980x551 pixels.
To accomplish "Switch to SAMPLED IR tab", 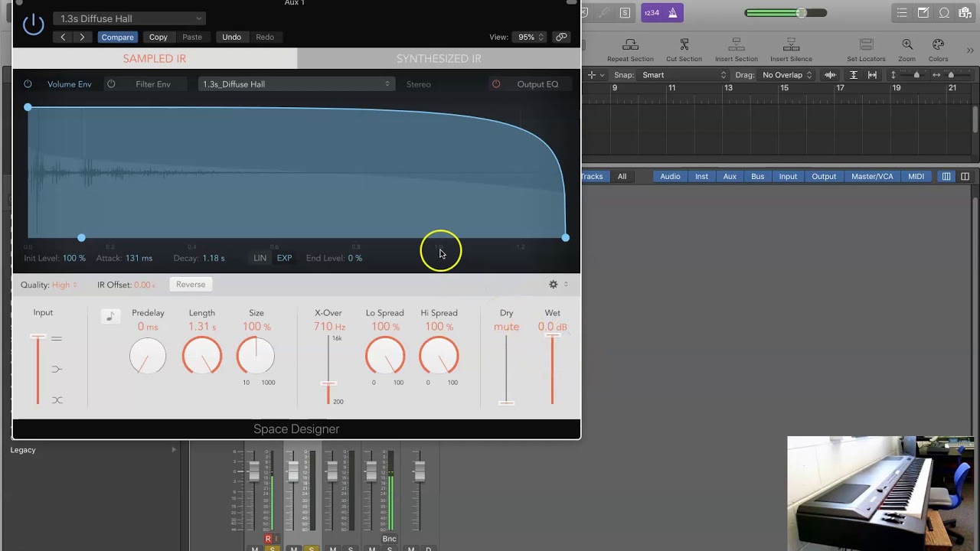I will 155,59.
